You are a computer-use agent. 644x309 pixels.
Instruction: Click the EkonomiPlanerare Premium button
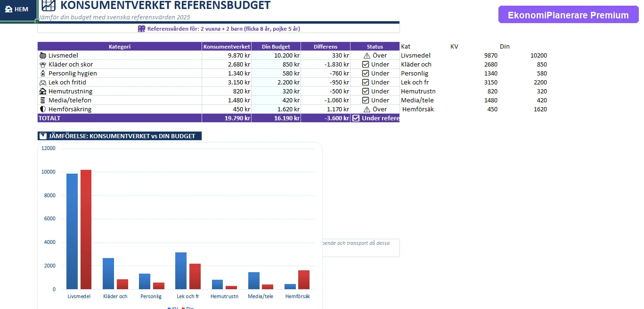pos(568,15)
